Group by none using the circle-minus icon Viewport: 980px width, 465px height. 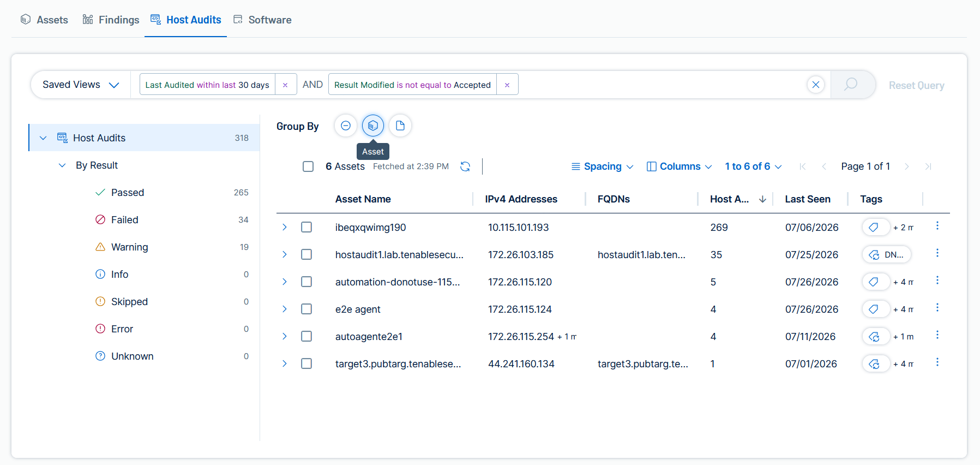pos(346,126)
